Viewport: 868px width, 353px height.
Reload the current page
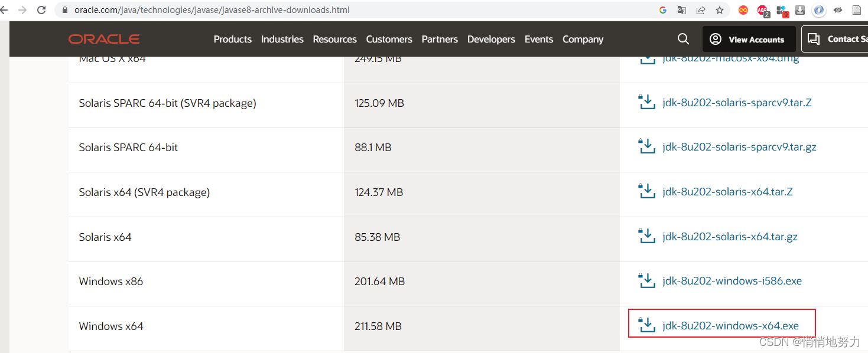coord(41,10)
